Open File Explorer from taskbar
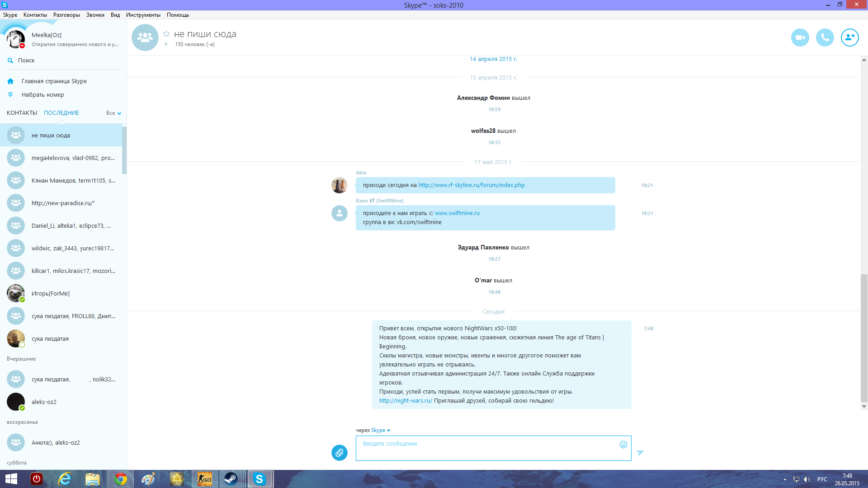Viewport: 868px width, 488px height. (92, 479)
